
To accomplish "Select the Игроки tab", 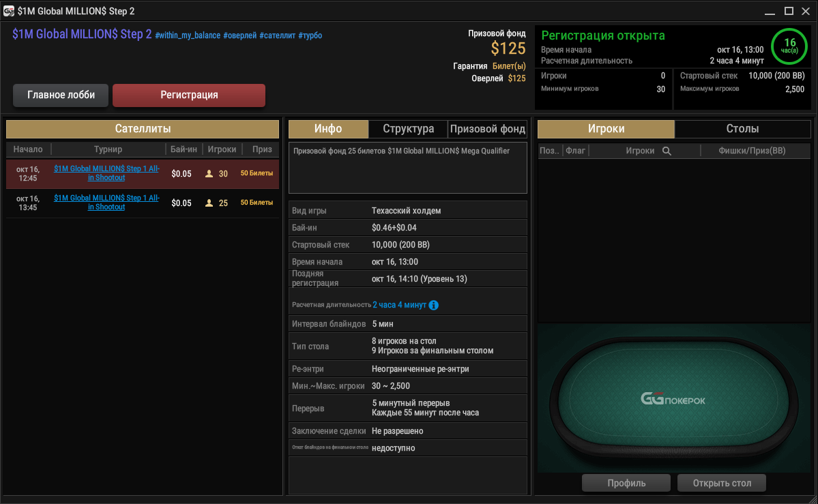I will pos(606,129).
